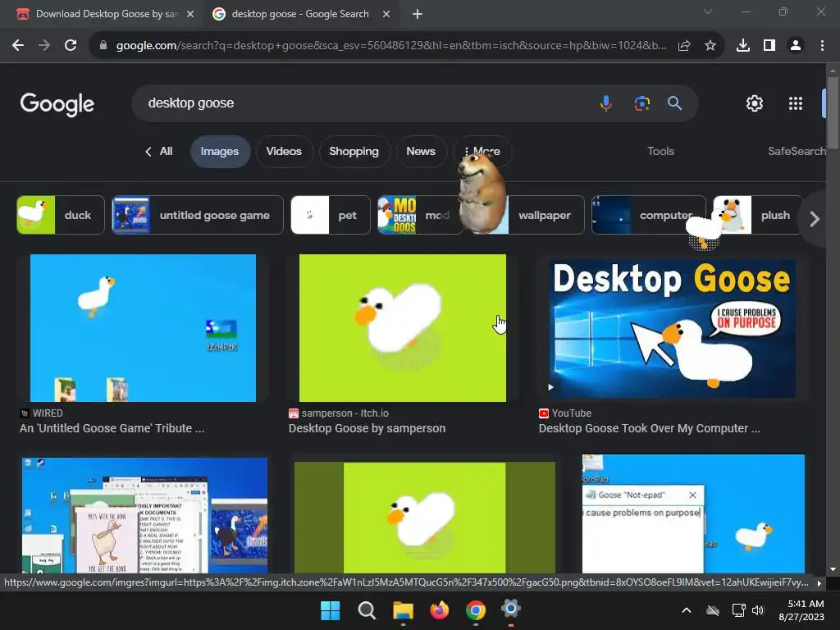Open the samperson itch.io goose image
The height and width of the screenshot is (630, 840).
pyautogui.click(x=402, y=328)
